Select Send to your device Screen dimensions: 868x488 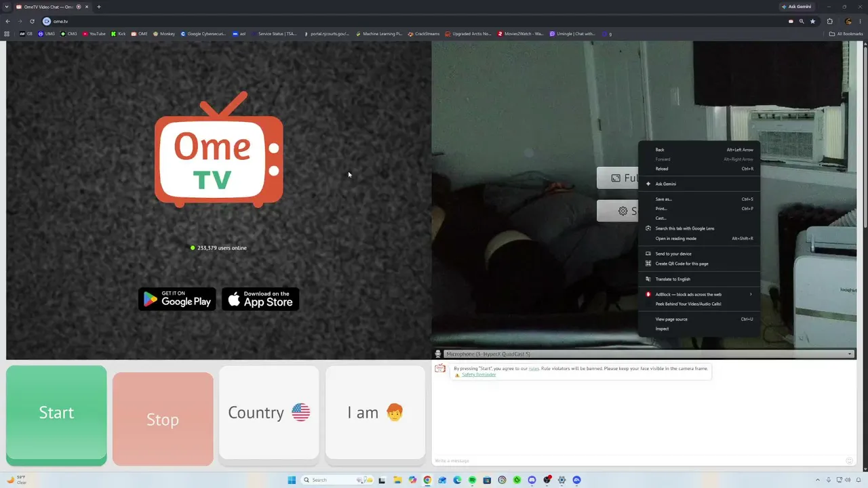(699, 253)
